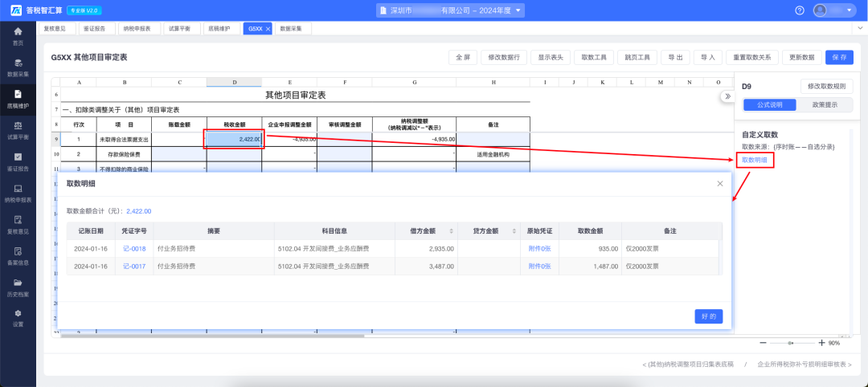
Task: Open the 取数明细 link in right panel
Action: tap(754, 160)
